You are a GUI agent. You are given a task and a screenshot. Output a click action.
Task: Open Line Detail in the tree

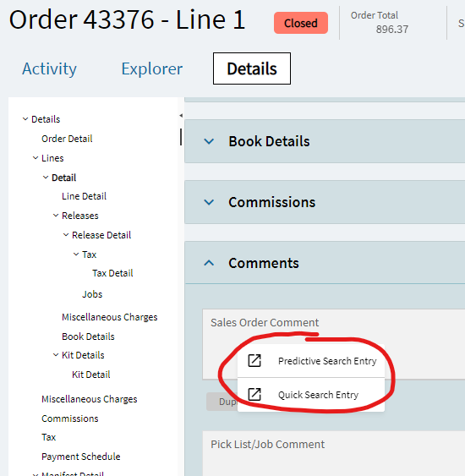click(x=84, y=196)
